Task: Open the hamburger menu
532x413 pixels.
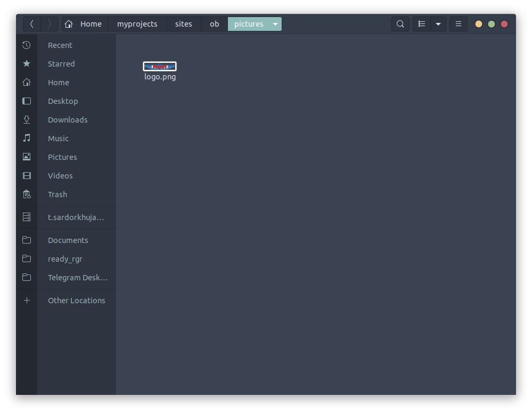Action: (459, 24)
